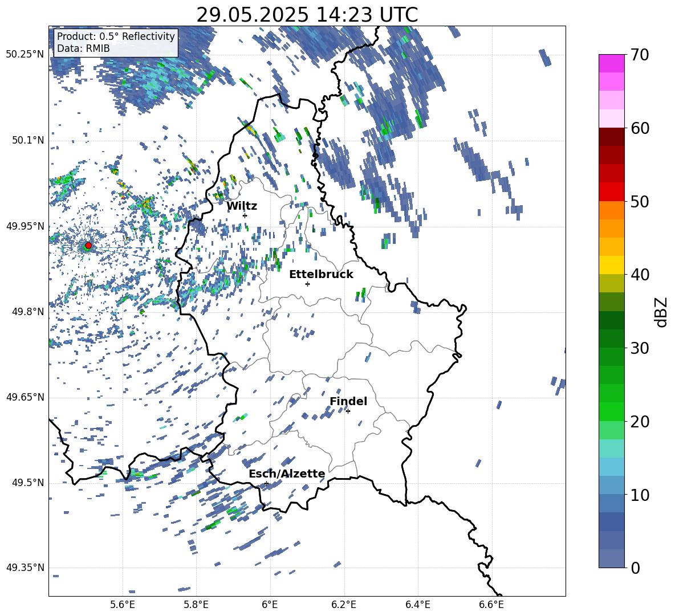Click the colorbar value 0
Screen dimensions: 675x616
pyautogui.click(x=636, y=568)
